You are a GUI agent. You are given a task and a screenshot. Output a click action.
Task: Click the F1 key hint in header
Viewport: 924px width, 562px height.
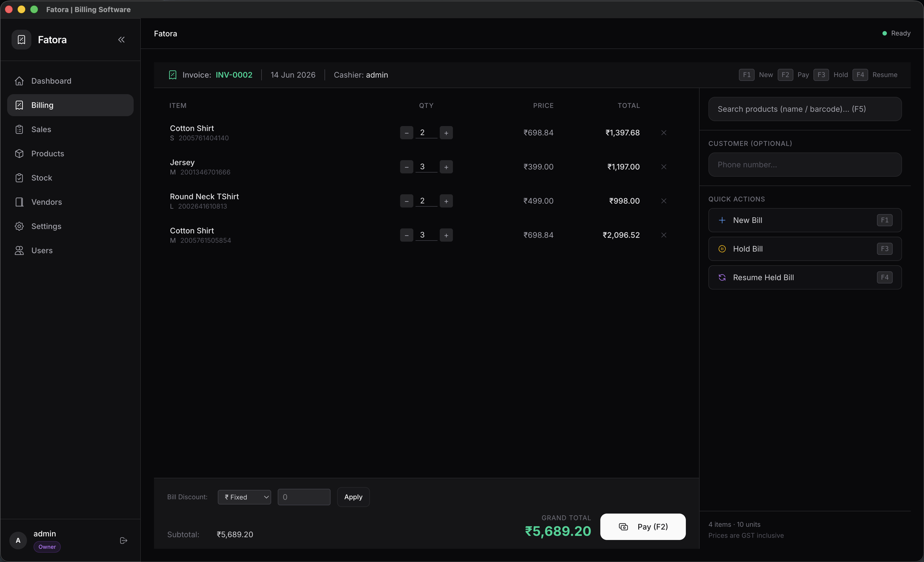pyautogui.click(x=746, y=75)
